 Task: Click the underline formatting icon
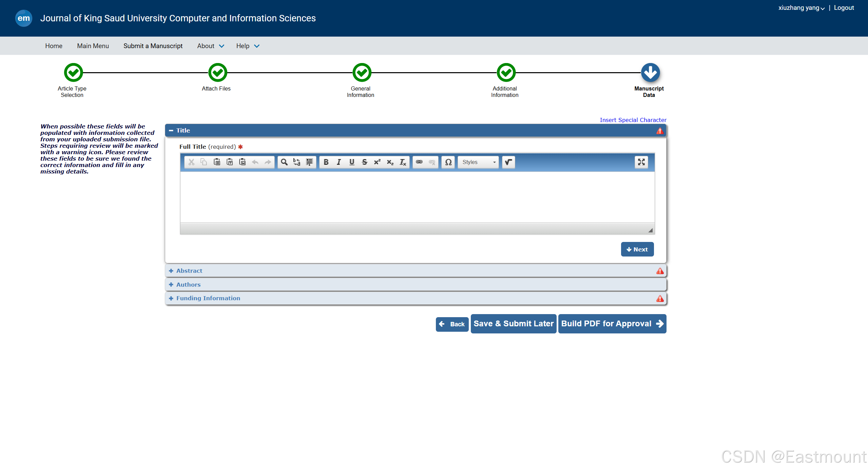coord(352,162)
